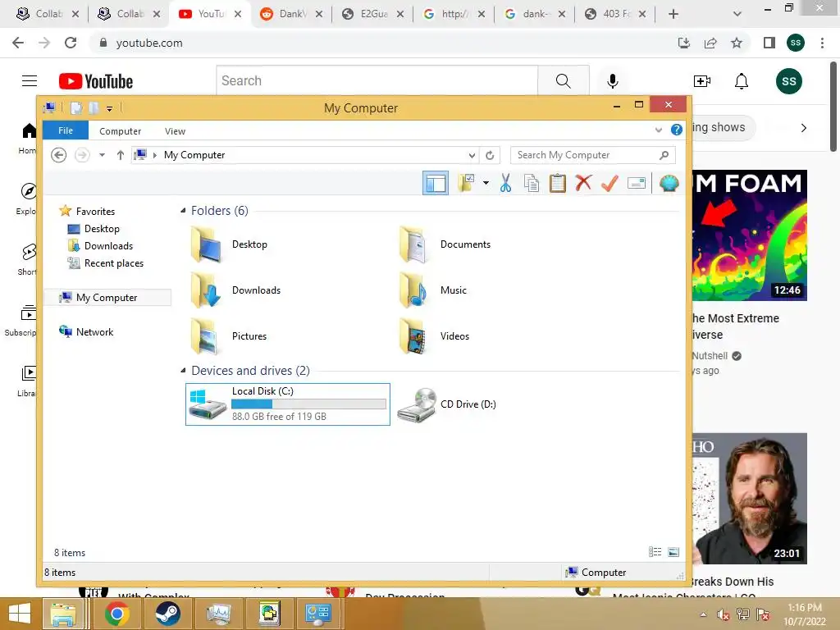The width and height of the screenshot is (840, 630).
Task: Search YouTube with voice microphone
Action: coord(612,81)
